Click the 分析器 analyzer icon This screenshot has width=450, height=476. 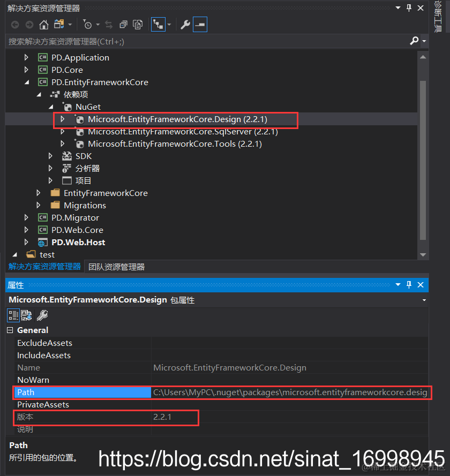[x=67, y=168]
